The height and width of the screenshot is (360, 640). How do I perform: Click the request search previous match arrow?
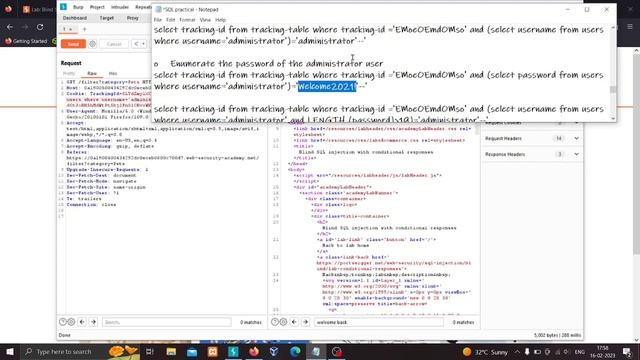point(82,322)
